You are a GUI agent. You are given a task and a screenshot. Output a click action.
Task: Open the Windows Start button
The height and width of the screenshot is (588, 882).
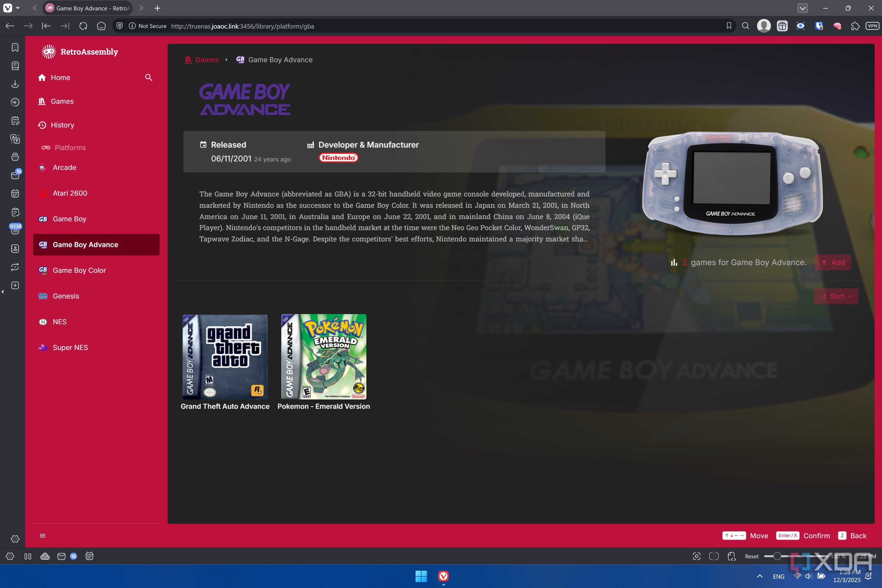[421, 576]
